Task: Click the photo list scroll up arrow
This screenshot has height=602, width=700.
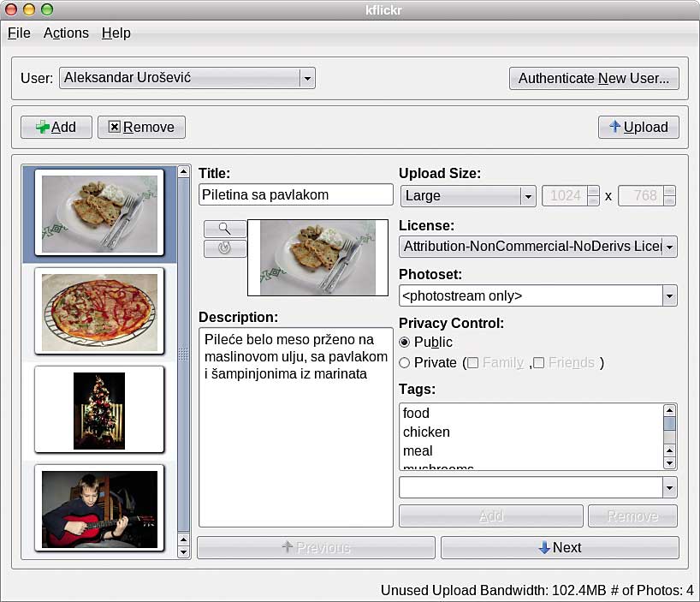Action: 183,171
